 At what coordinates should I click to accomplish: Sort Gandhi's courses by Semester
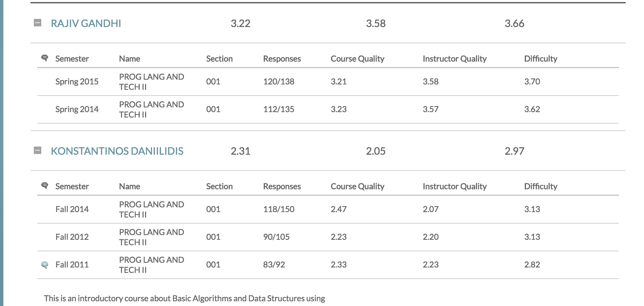pos(72,58)
